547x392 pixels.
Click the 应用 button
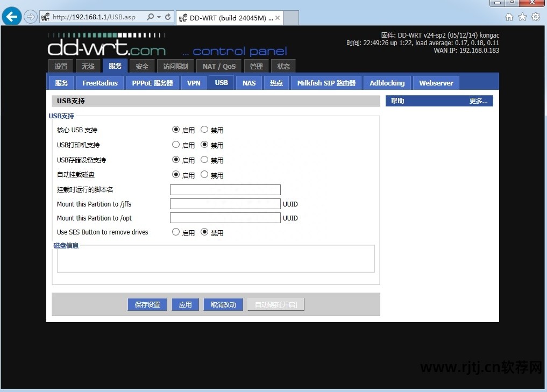[185, 304]
